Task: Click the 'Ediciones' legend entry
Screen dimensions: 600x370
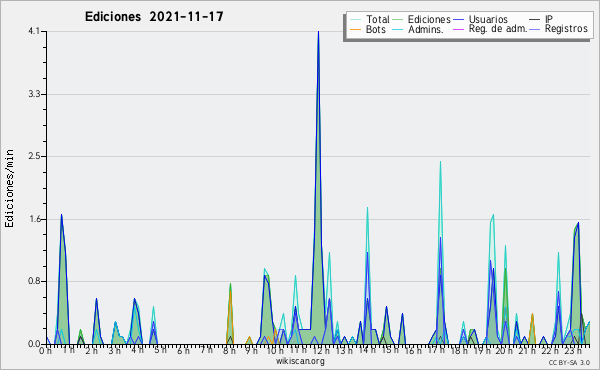Action: coord(429,19)
